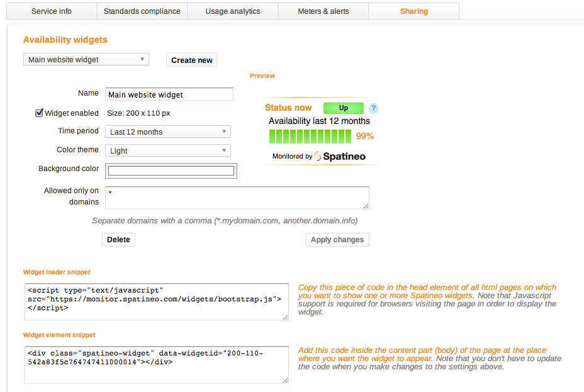Image resolution: width=584 pixels, height=392 pixels.
Task: Click the Widget loader snippet heading
Action: pyautogui.click(x=57, y=272)
